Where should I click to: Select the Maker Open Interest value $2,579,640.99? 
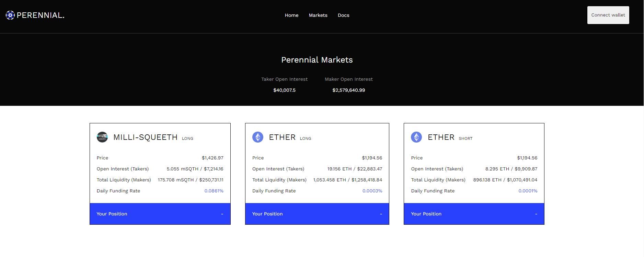[x=348, y=90]
